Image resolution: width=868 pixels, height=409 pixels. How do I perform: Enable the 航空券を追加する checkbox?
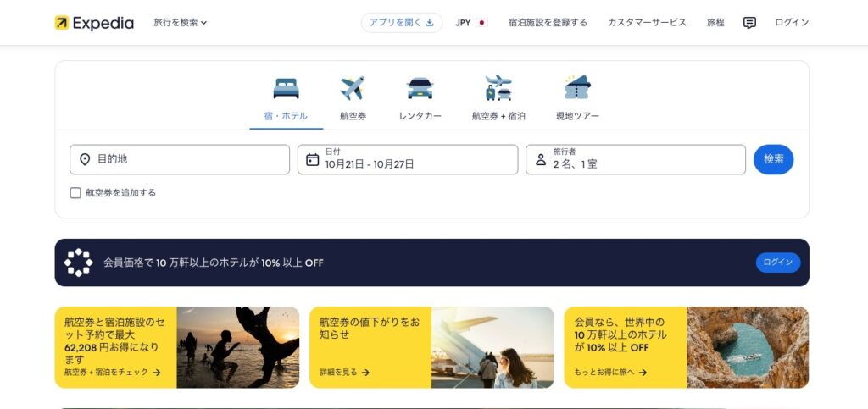click(x=75, y=193)
